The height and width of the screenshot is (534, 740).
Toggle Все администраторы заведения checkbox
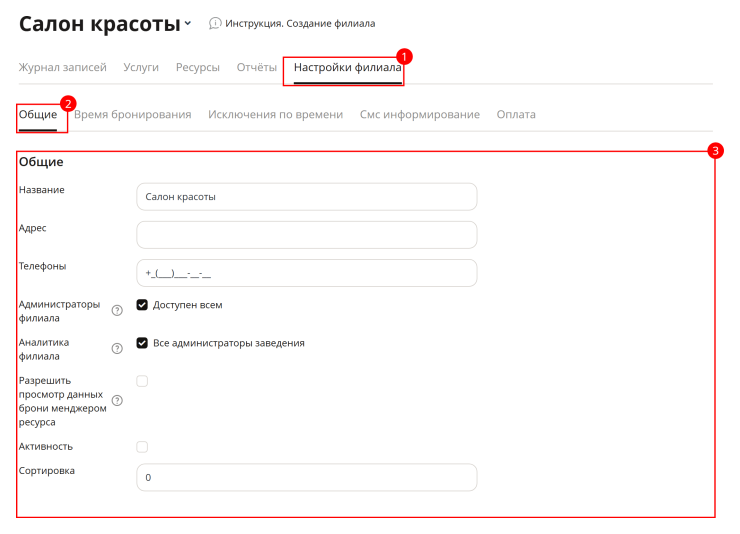click(142, 343)
